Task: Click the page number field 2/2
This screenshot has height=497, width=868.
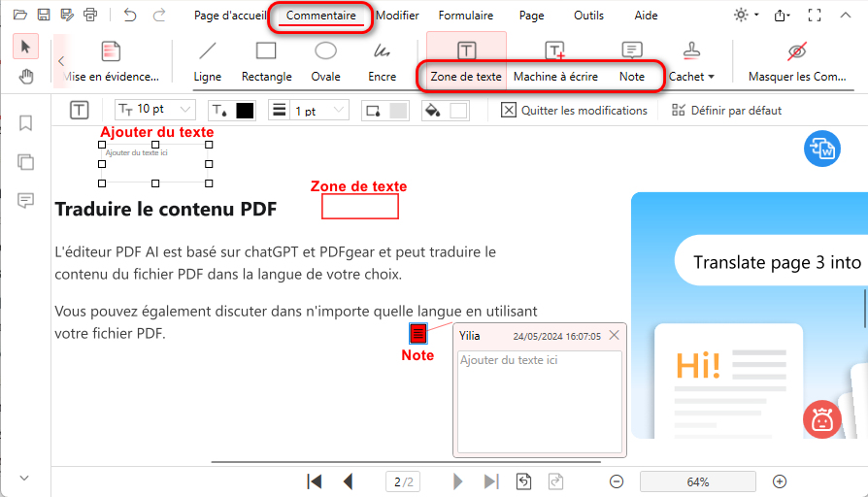Action: coord(403,481)
